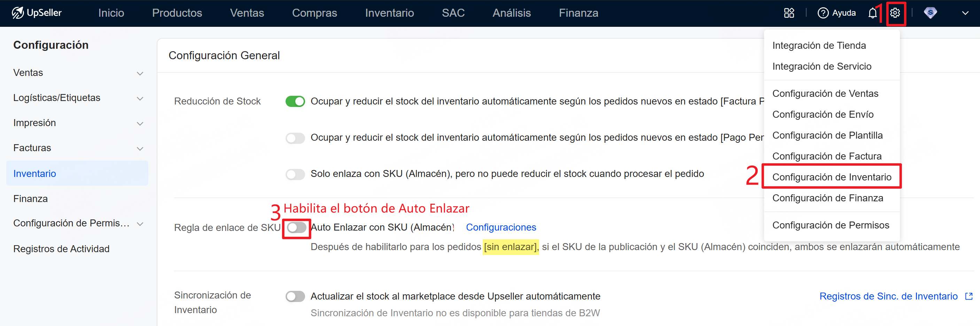Open the Compras menu
This screenshot has height=326, width=980.
(x=314, y=13)
